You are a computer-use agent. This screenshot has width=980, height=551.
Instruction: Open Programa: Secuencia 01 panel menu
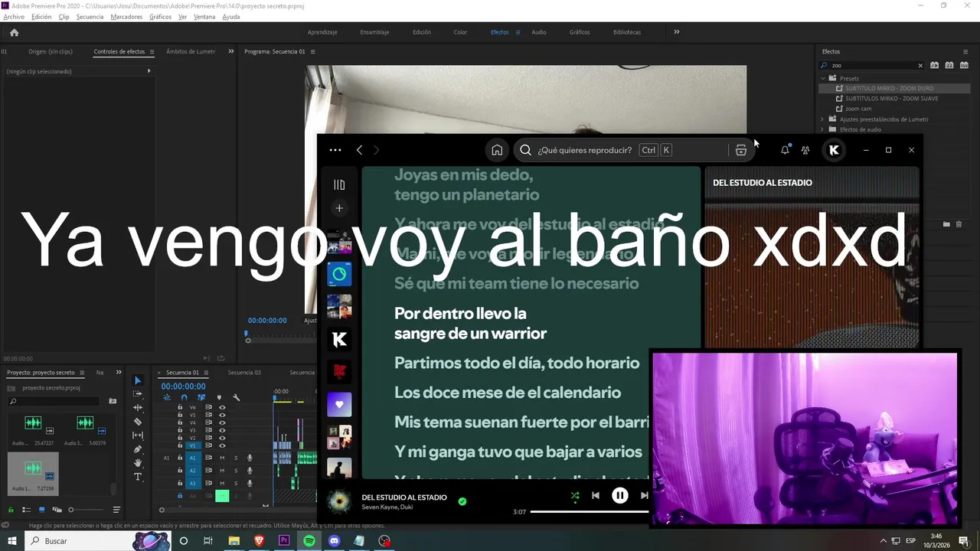coord(312,51)
